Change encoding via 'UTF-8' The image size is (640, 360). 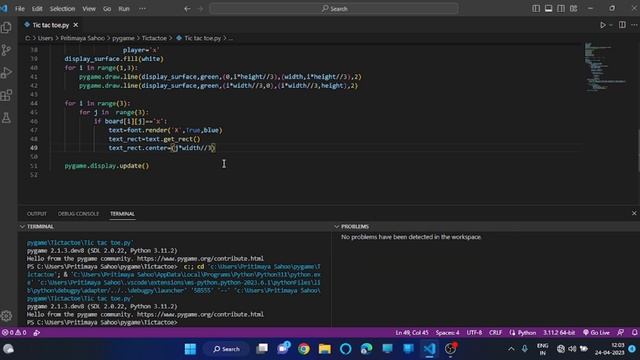474,333
